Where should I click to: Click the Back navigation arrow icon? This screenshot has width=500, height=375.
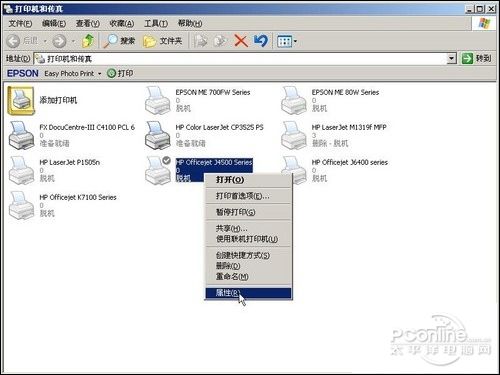13,41
